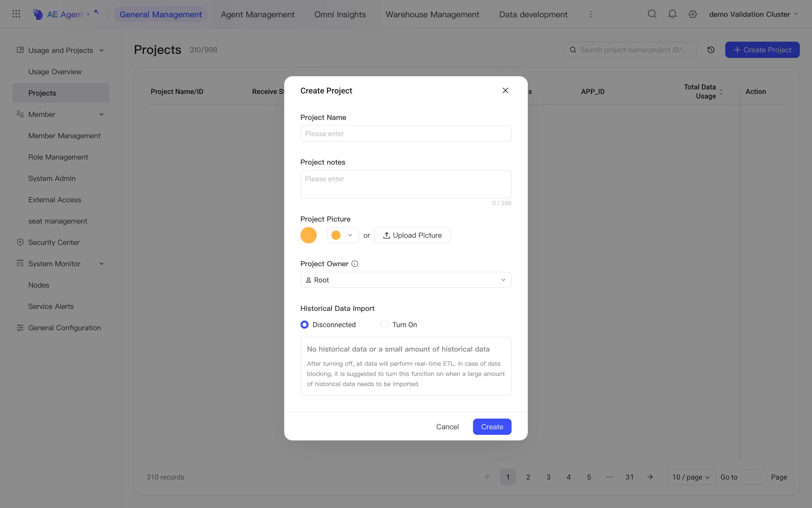Screen dimensions: 812x508
Task: Switch to Agent Management tab
Action: [x=257, y=14]
